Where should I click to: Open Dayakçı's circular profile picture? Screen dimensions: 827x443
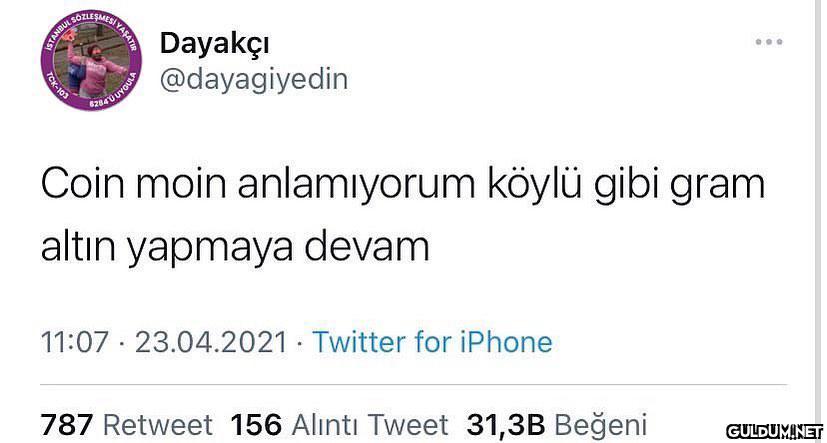point(92,60)
